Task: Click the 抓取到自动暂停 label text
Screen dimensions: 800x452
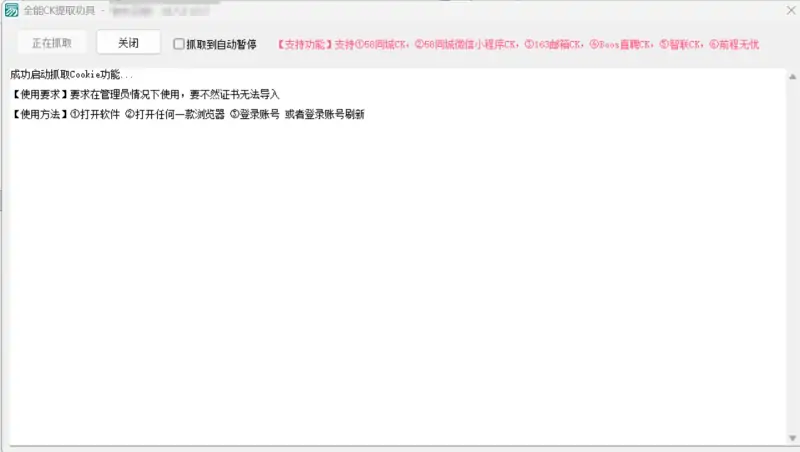Action: [x=221, y=44]
